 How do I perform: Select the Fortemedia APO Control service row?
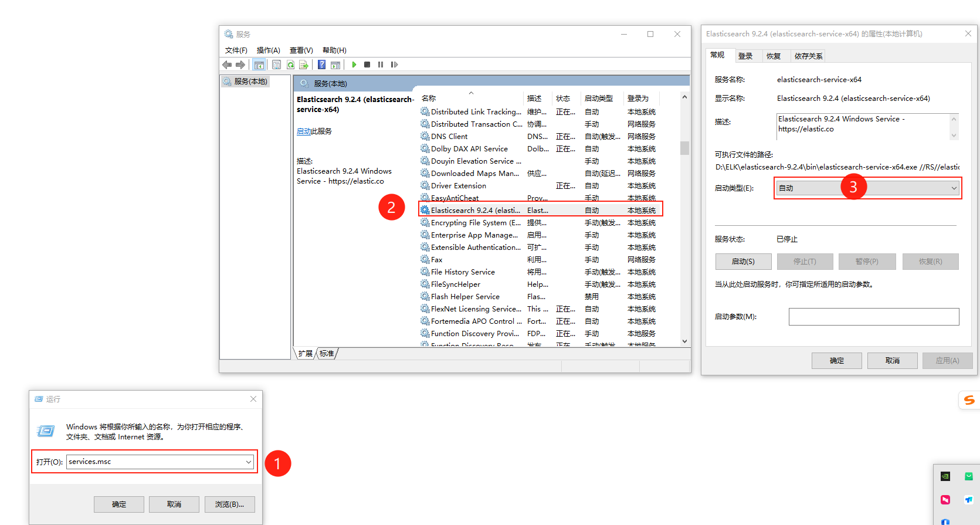click(x=540, y=321)
